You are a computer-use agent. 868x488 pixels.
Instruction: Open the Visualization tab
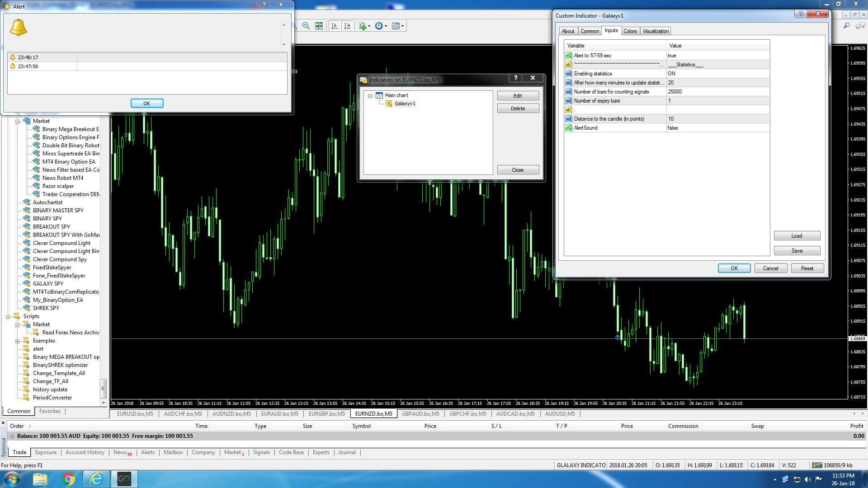pos(656,31)
